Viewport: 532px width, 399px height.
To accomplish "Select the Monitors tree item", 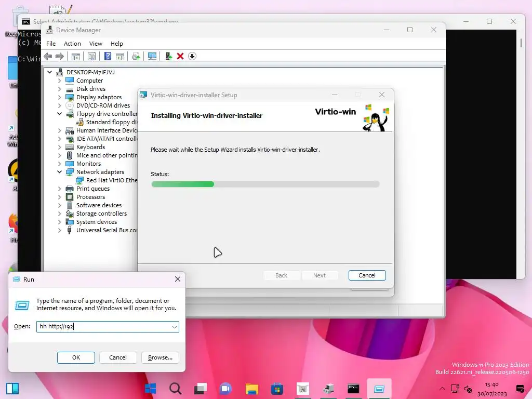I will coord(88,164).
